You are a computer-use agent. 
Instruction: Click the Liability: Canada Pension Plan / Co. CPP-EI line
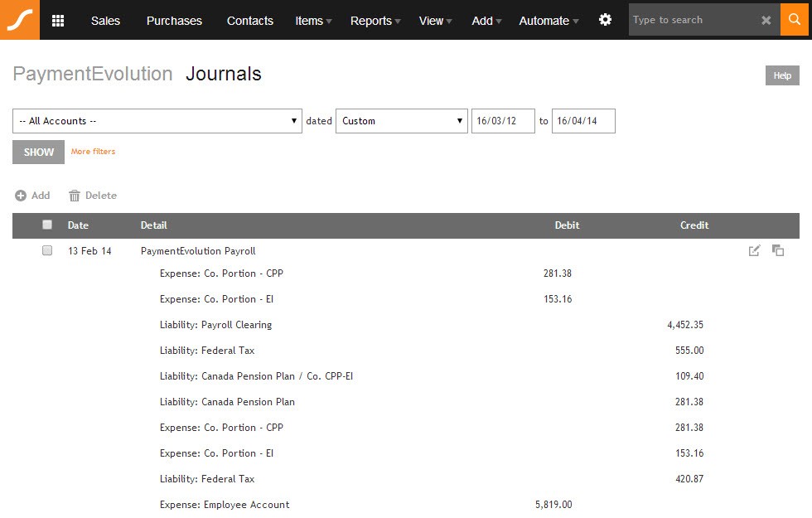pyautogui.click(x=256, y=376)
